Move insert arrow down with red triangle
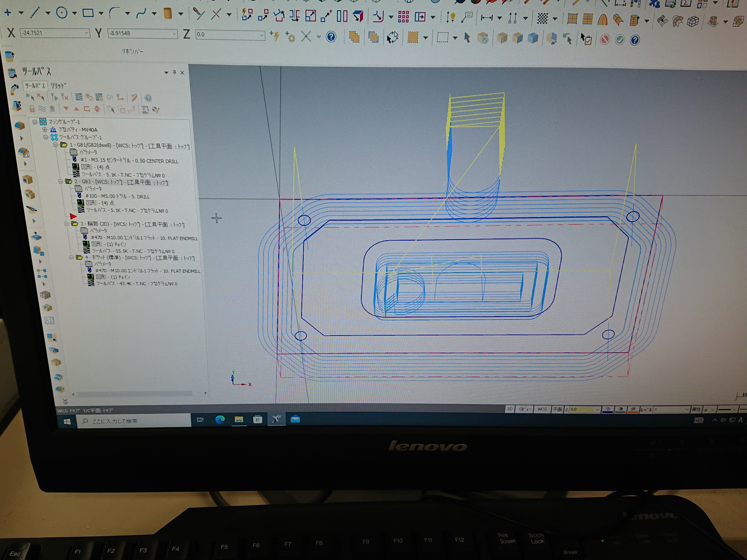 pyautogui.click(x=66, y=109)
